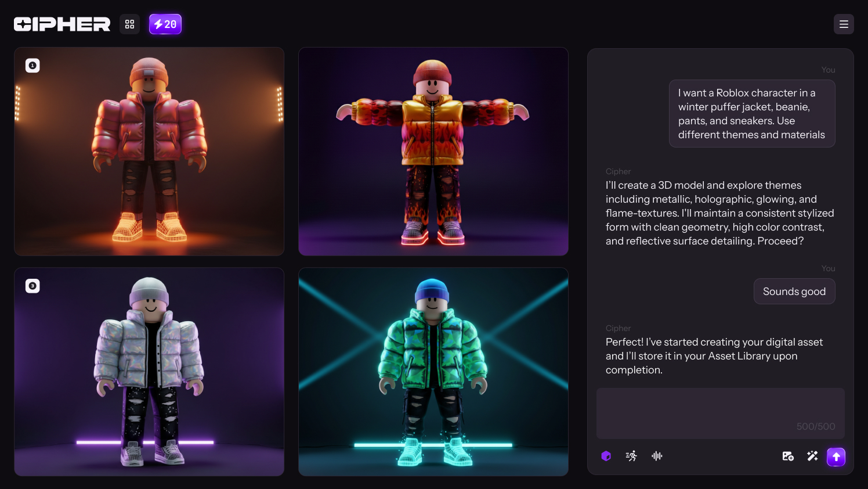Click Cipher's 'I'll create a 3D model' reply
The width and height of the screenshot is (868, 489).
pyautogui.click(x=720, y=213)
